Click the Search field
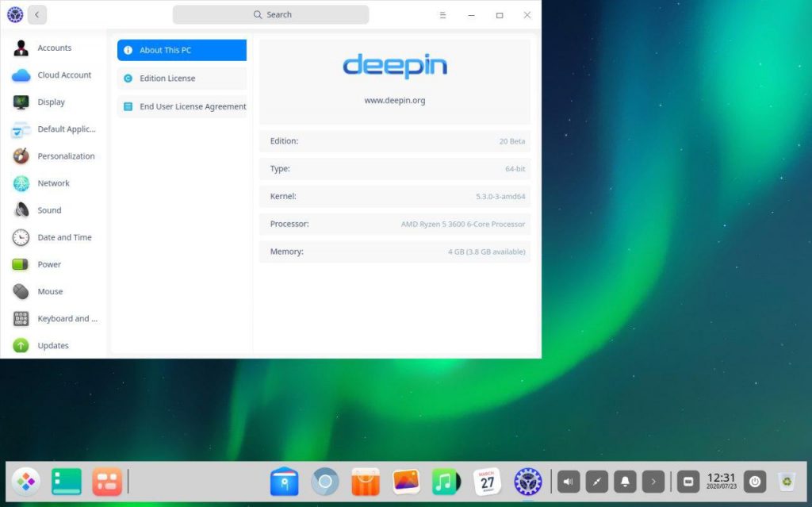 (271, 14)
